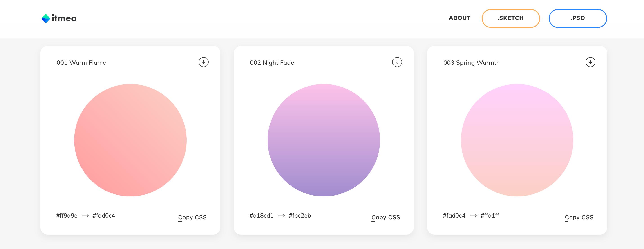Copy hex code #ff9a9e
This screenshot has height=249, width=644.
(x=67, y=216)
